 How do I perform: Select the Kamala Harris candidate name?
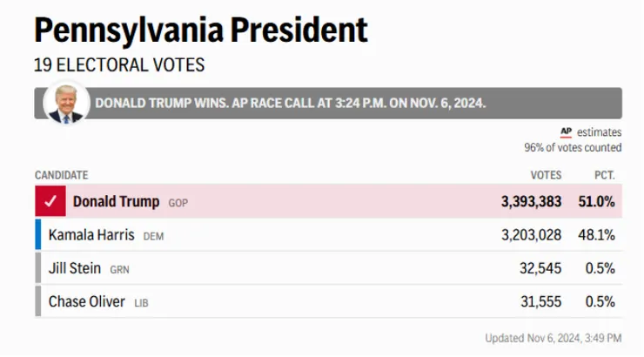93,235
